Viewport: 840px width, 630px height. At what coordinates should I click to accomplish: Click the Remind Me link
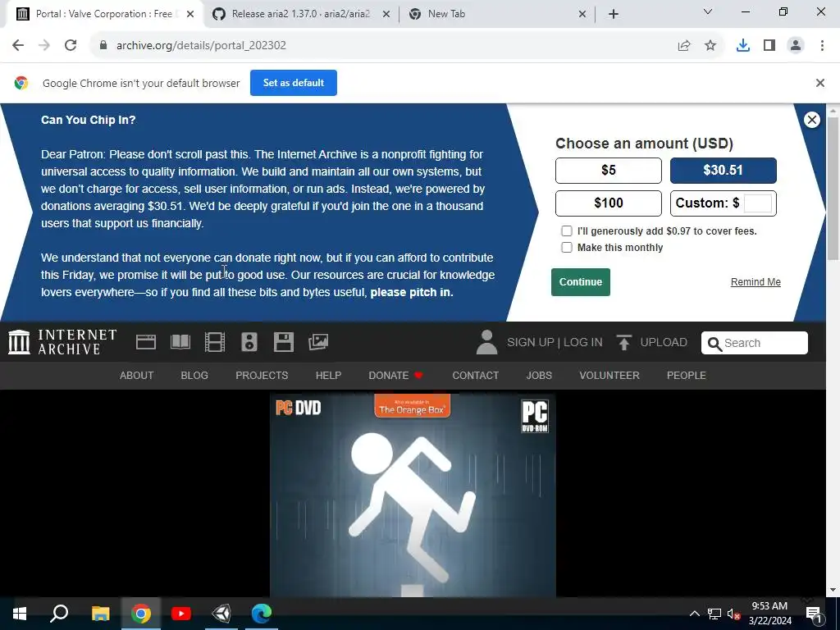click(756, 282)
